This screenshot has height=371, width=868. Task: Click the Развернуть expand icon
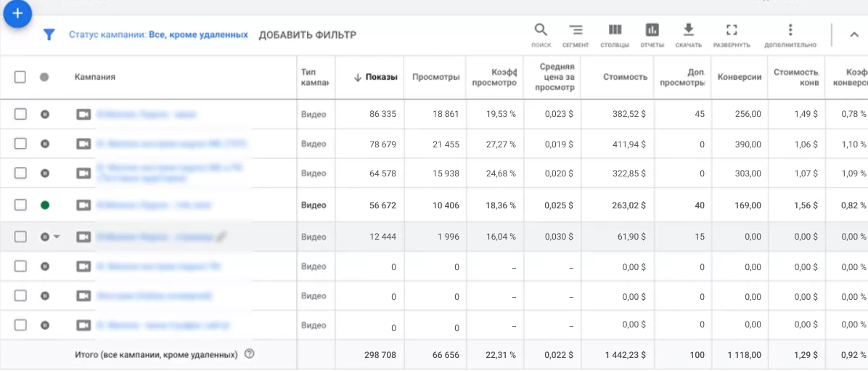732,35
